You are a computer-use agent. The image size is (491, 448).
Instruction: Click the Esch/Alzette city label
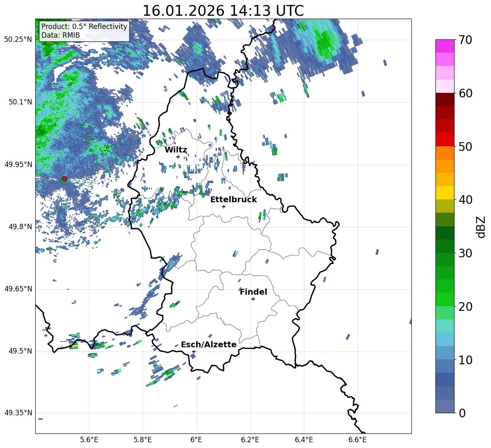(209, 344)
